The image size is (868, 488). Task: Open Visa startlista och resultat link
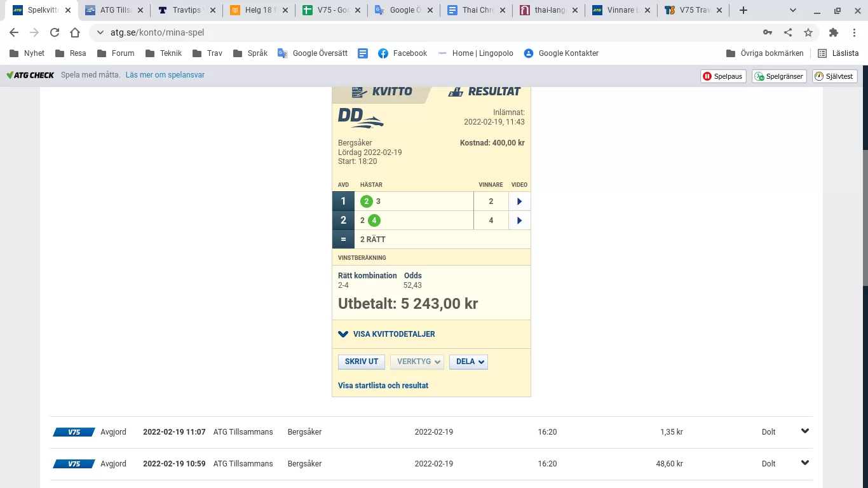(x=383, y=386)
